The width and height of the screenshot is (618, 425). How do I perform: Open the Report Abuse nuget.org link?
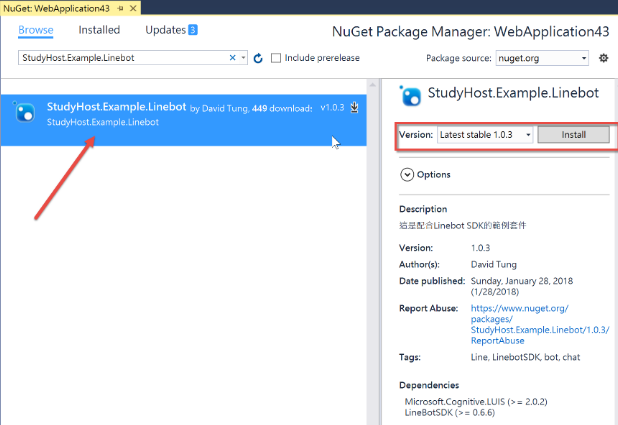click(x=540, y=324)
